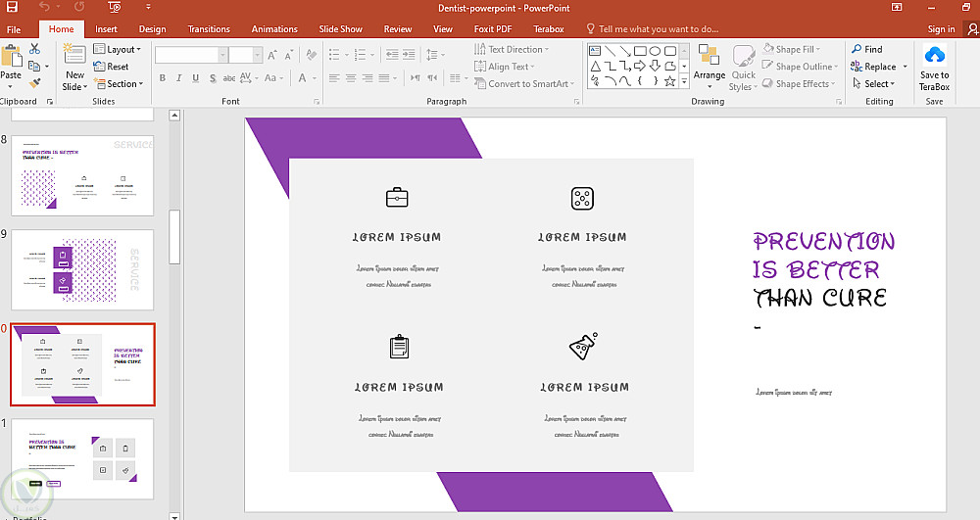This screenshot has width=980, height=520.
Task: Select the Rectangle shape in gallery
Action: (x=640, y=51)
